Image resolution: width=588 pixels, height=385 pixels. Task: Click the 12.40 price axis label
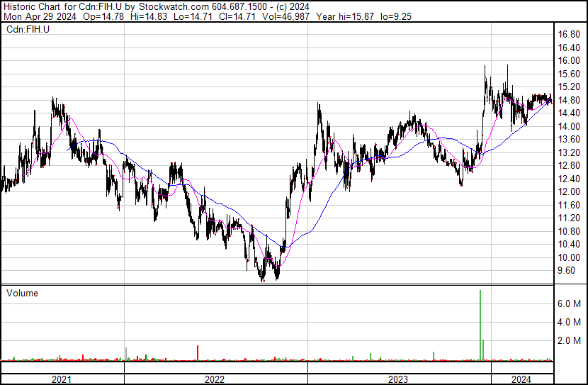point(568,179)
